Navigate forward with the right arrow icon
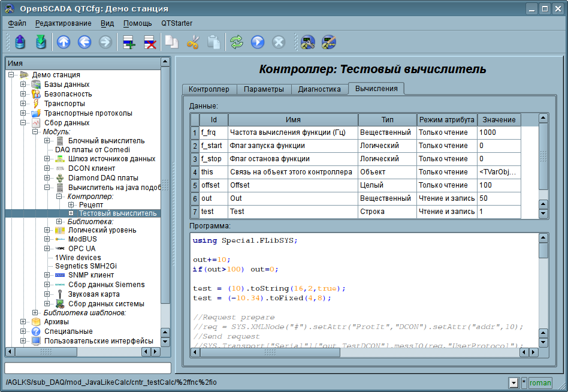 point(105,42)
